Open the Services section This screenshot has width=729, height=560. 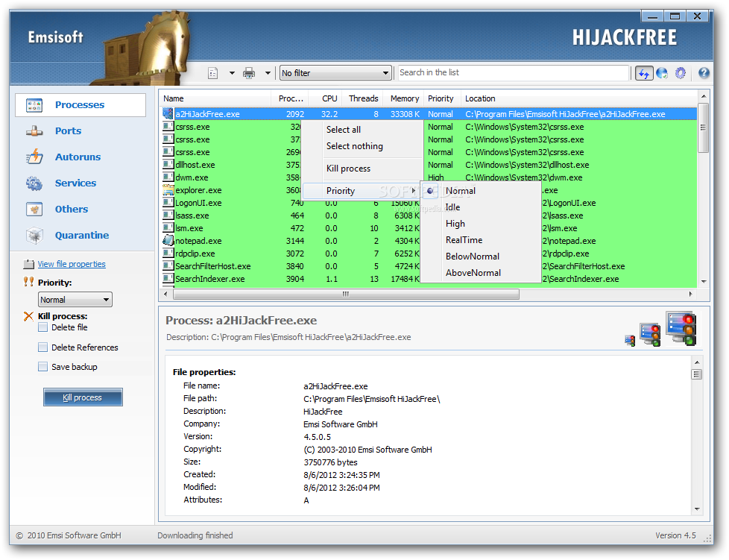point(75,183)
